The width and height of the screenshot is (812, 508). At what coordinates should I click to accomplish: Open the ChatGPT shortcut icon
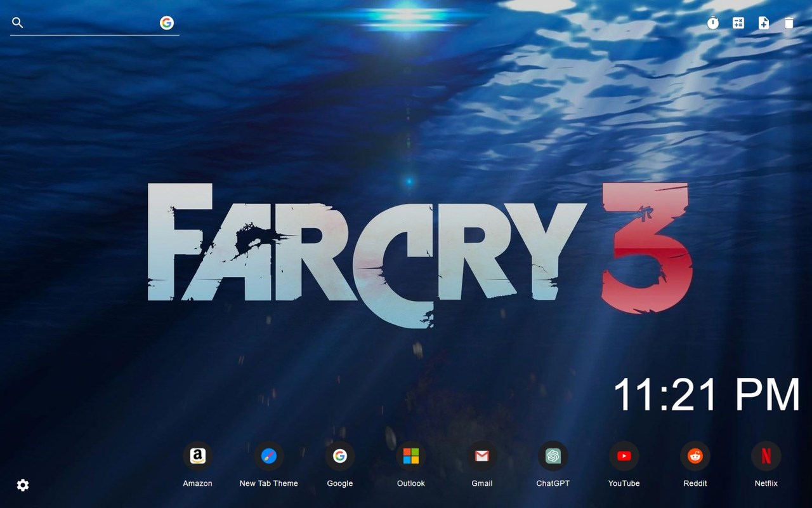553,456
